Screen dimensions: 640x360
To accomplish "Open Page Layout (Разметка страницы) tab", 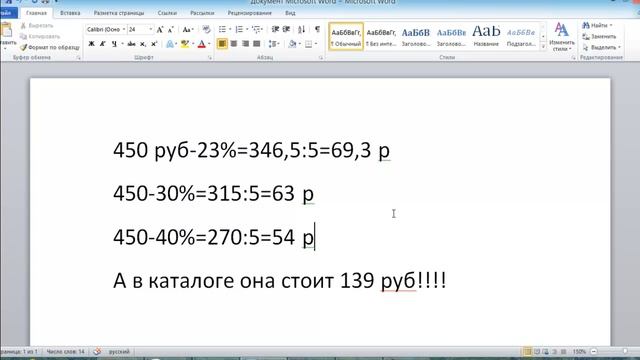I will (119, 13).
